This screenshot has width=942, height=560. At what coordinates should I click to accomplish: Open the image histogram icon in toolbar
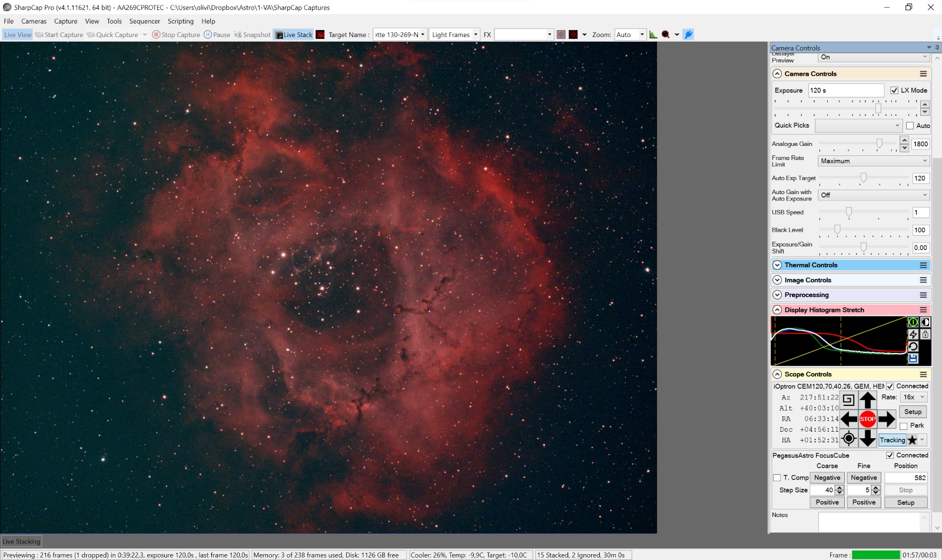click(x=653, y=35)
